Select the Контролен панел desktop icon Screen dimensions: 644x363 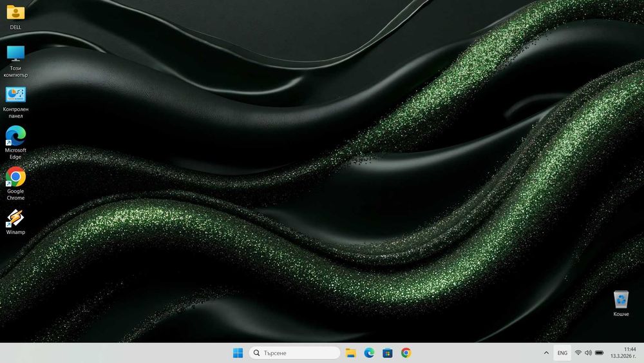click(15, 95)
